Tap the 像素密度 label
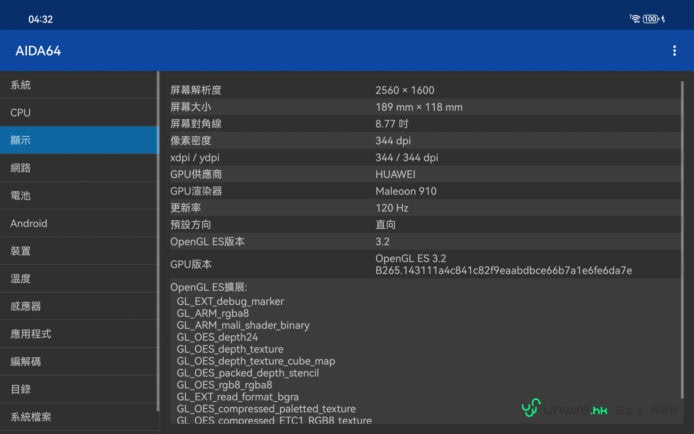The width and height of the screenshot is (694, 434). [190, 141]
